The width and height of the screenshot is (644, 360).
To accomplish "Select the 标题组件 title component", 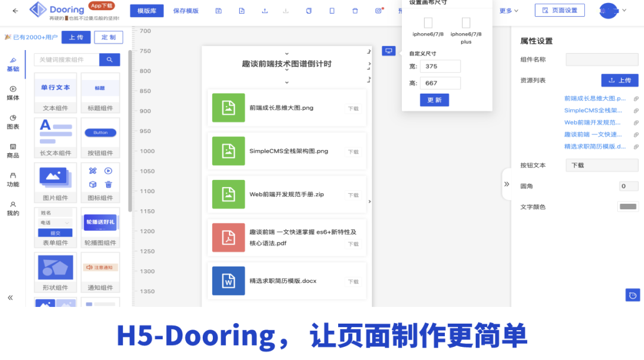I will pyautogui.click(x=100, y=93).
